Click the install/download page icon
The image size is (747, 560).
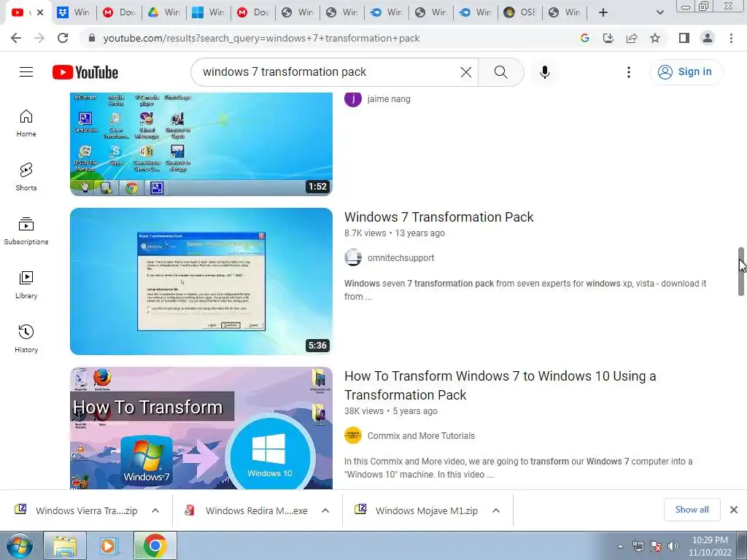pyautogui.click(x=608, y=38)
